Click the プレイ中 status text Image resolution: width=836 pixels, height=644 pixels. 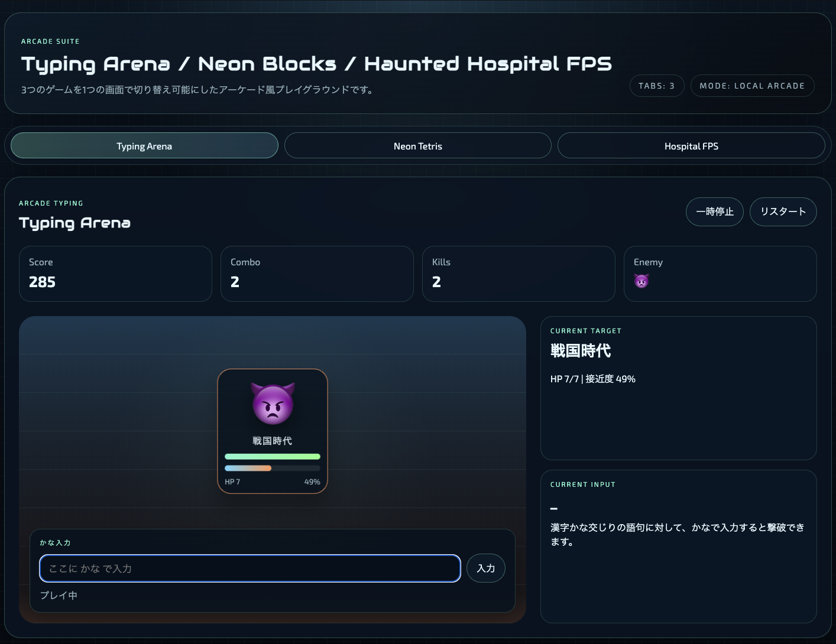coord(59,596)
